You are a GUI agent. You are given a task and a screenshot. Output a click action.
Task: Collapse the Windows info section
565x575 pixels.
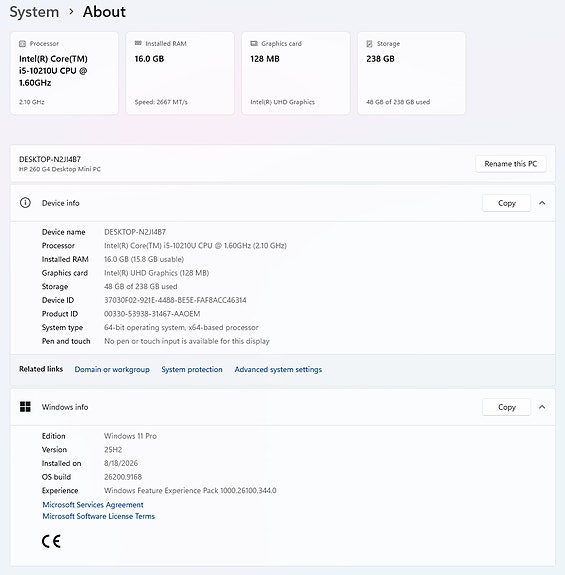coord(542,407)
